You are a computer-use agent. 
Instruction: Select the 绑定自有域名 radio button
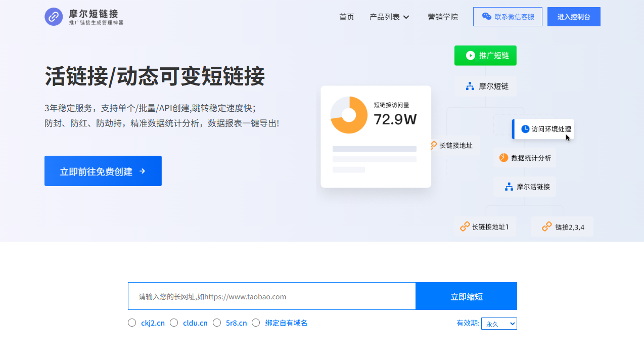click(256, 323)
